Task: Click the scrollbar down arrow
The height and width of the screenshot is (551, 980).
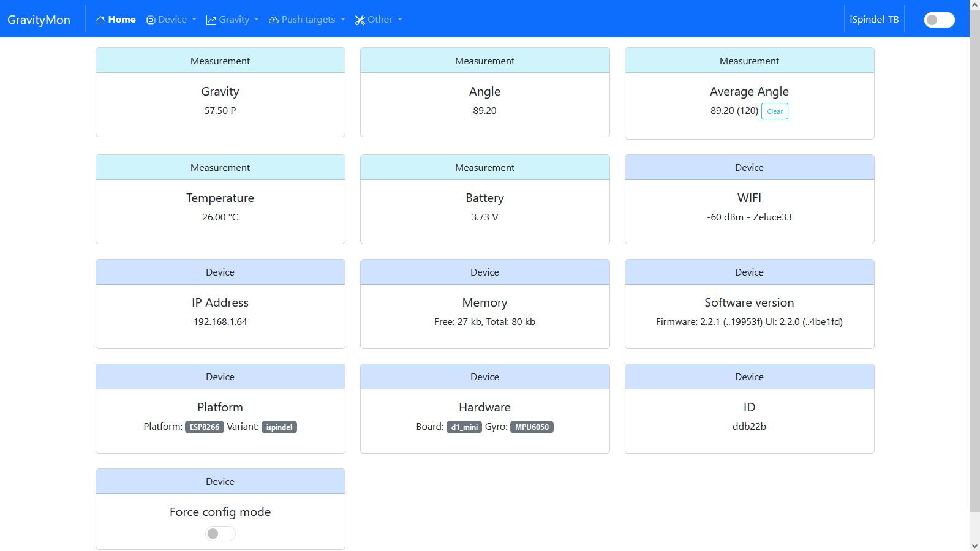Action: 974,545
